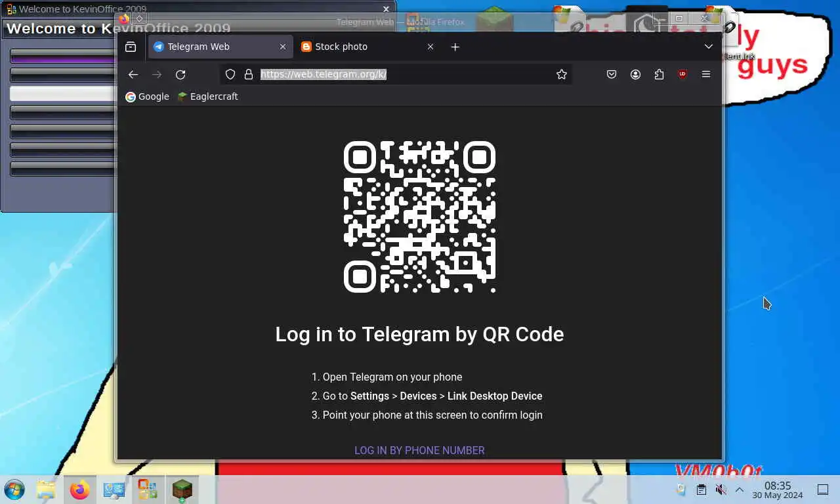Open File Explorer from taskbar

[46, 490]
